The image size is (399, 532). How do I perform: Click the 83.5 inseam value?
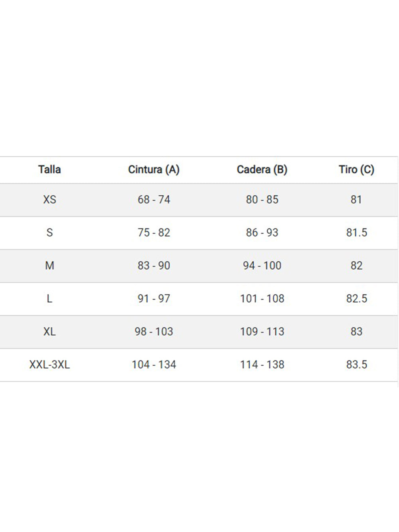coord(356,365)
